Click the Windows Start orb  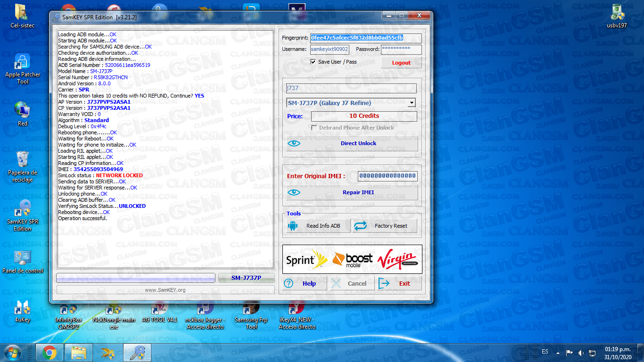(x=12, y=353)
